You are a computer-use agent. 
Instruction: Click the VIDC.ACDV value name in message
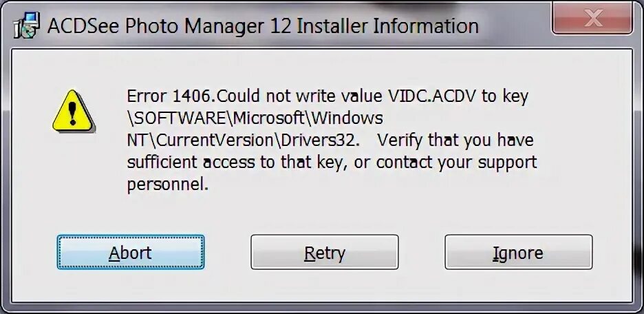(x=432, y=96)
